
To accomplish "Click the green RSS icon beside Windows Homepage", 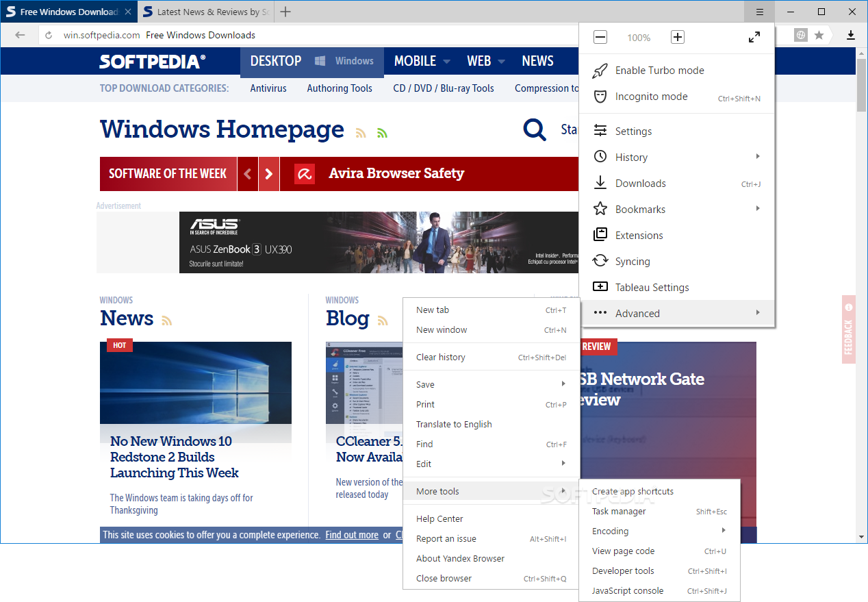I will (382, 133).
